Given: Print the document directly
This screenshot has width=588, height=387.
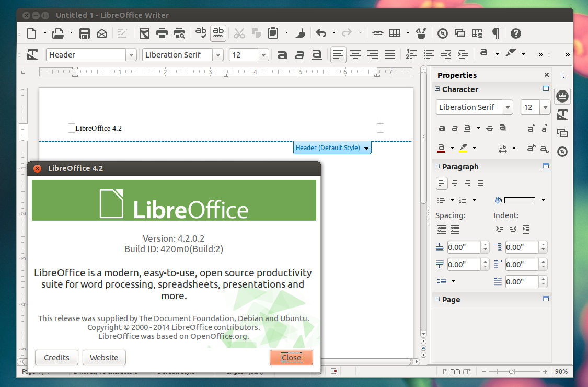Looking at the screenshot, I should pyautogui.click(x=162, y=33).
